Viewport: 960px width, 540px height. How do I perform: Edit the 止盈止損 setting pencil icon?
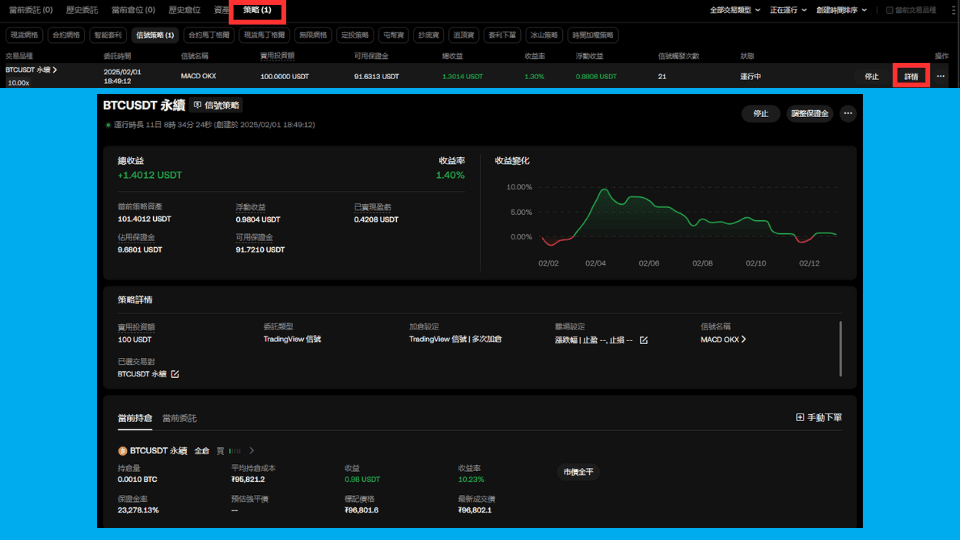[x=643, y=340]
